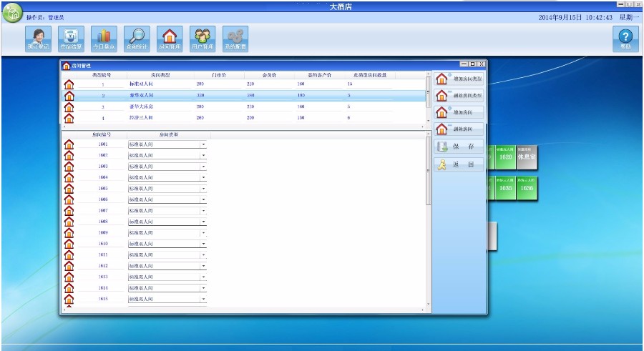Click the 保存 save button
Image resolution: width=644 pixels, height=351 pixels.
(459, 147)
